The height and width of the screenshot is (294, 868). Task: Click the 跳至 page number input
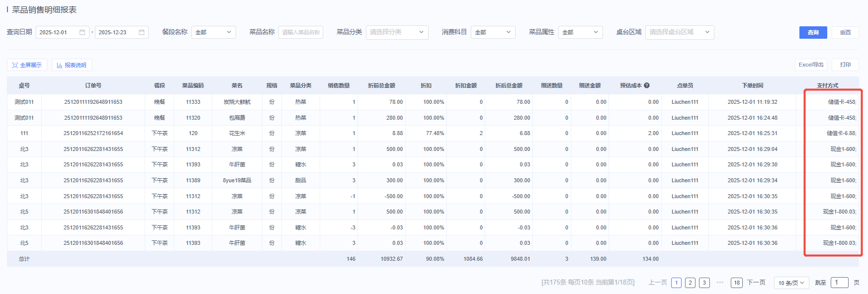click(x=839, y=283)
